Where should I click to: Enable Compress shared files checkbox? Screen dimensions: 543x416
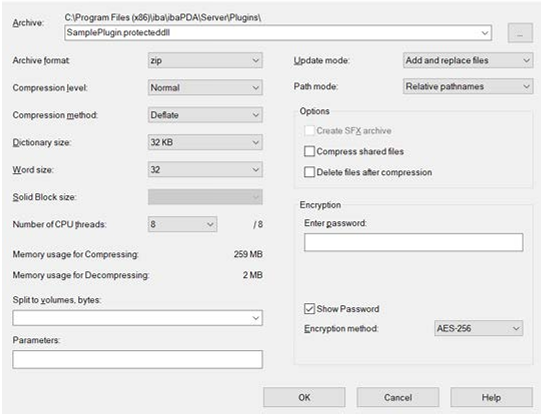click(309, 151)
